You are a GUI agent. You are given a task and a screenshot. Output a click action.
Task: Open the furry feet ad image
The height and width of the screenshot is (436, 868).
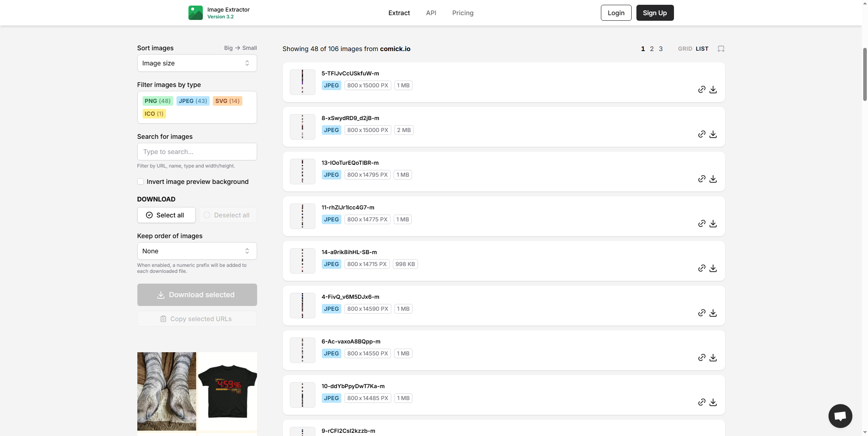coord(166,391)
